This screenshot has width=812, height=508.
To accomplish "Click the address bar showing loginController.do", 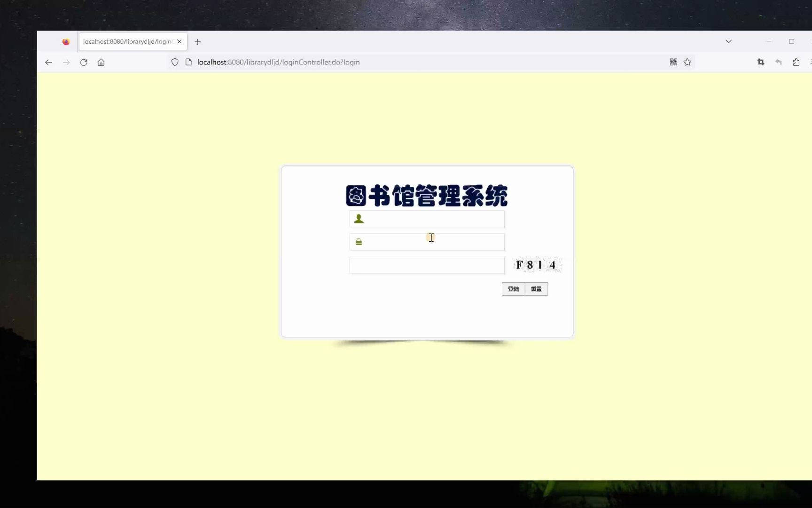I will [279, 62].
